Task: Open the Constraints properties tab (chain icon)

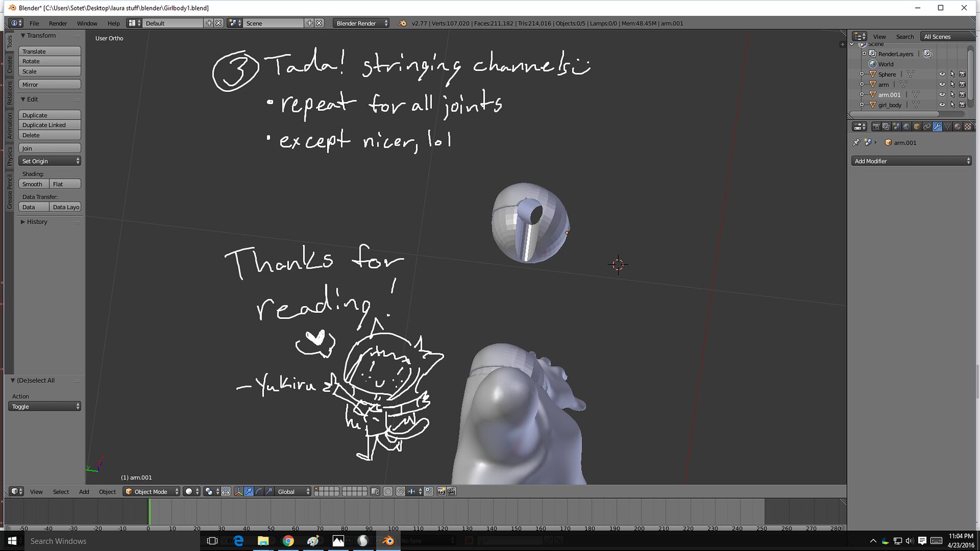Action: pyautogui.click(x=927, y=127)
